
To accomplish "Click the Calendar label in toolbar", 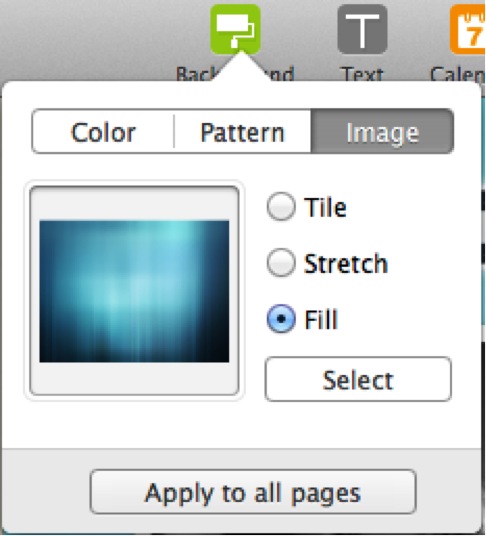I will pyautogui.click(x=457, y=74).
